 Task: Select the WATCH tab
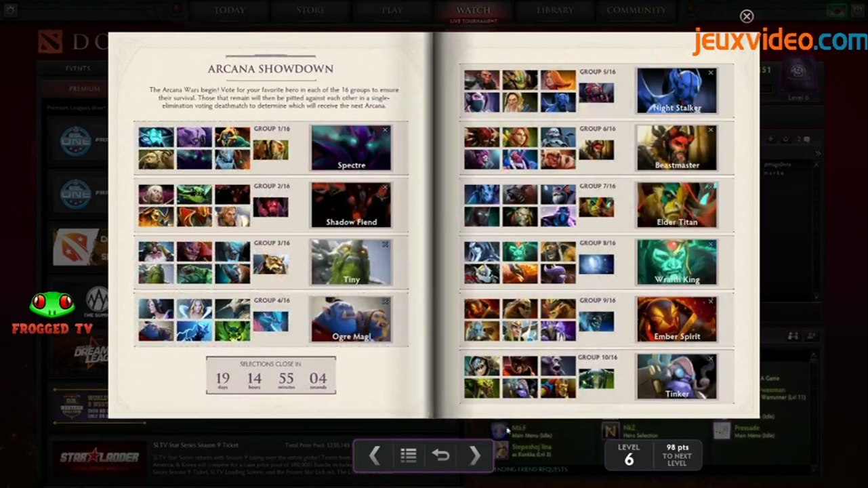coord(473,12)
